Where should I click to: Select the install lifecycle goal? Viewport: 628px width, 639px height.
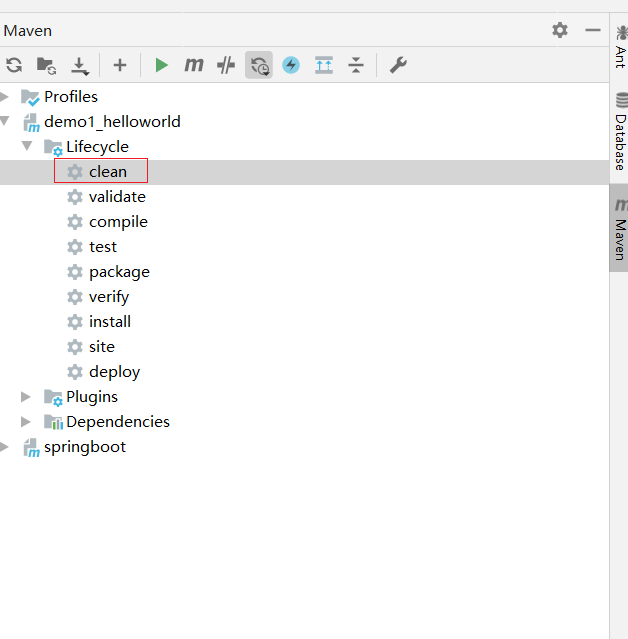110,322
